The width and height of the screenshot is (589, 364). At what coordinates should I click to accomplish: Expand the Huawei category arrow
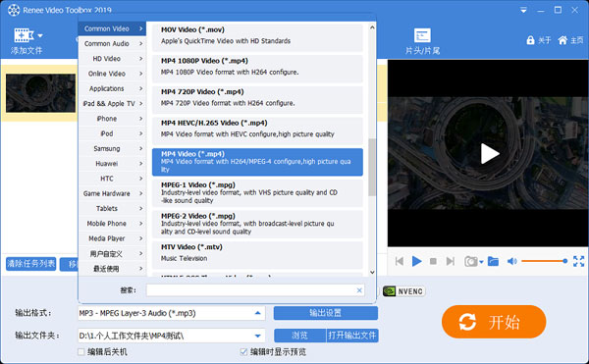tap(140, 164)
